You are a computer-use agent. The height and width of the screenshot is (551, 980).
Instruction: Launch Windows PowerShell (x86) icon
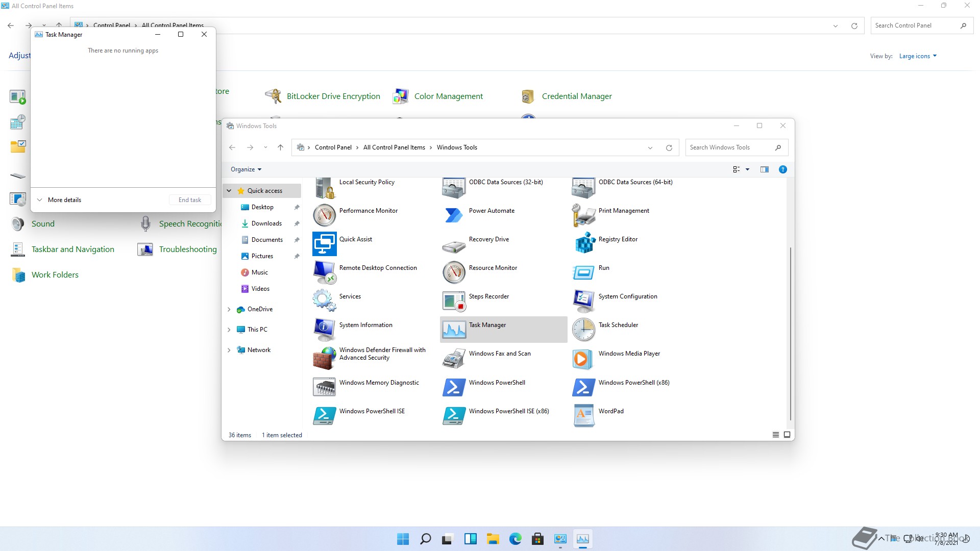pyautogui.click(x=584, y=388)
